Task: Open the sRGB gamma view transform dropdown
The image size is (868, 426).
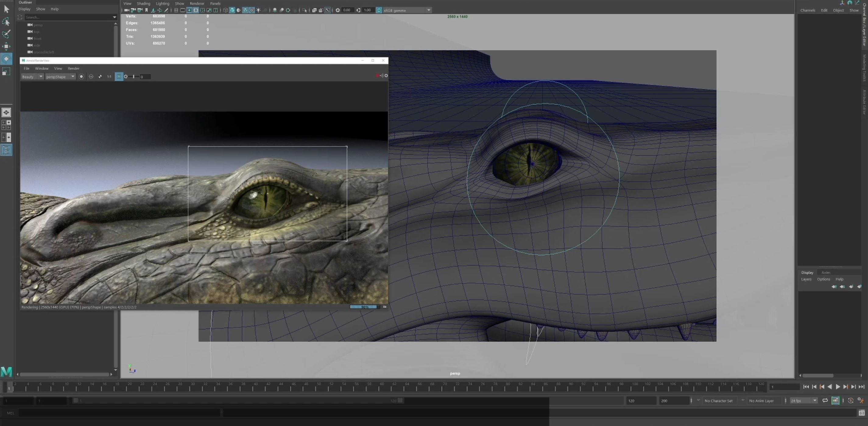Action: point(408,10)
